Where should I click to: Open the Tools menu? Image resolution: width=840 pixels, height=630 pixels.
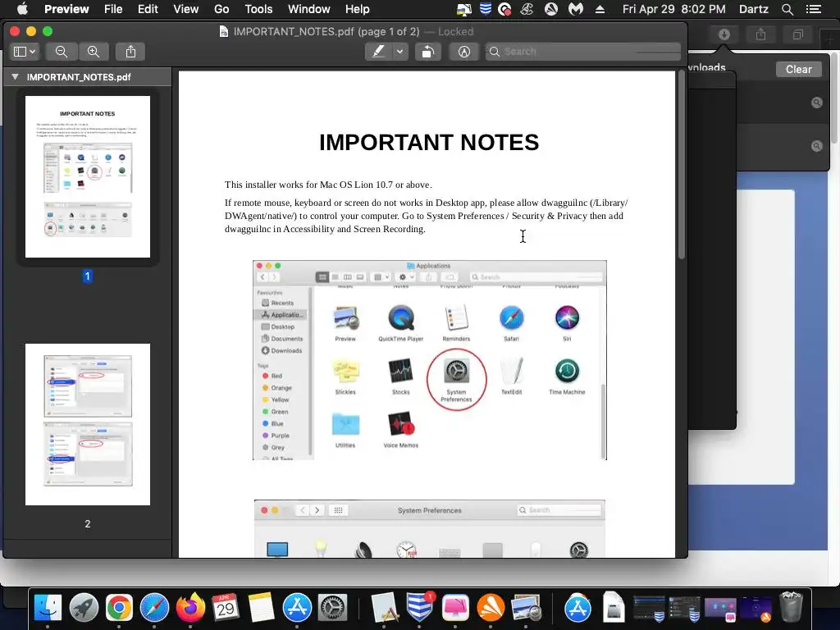258,9
